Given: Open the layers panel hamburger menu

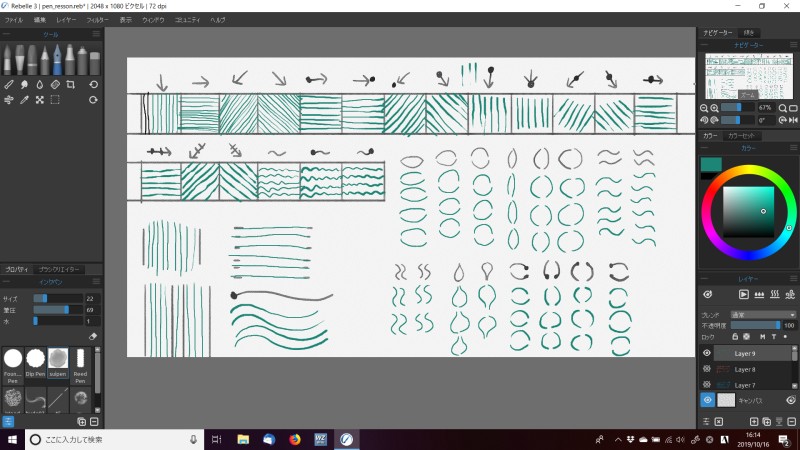Looking at the screenshot, I should tap(793, 279).
